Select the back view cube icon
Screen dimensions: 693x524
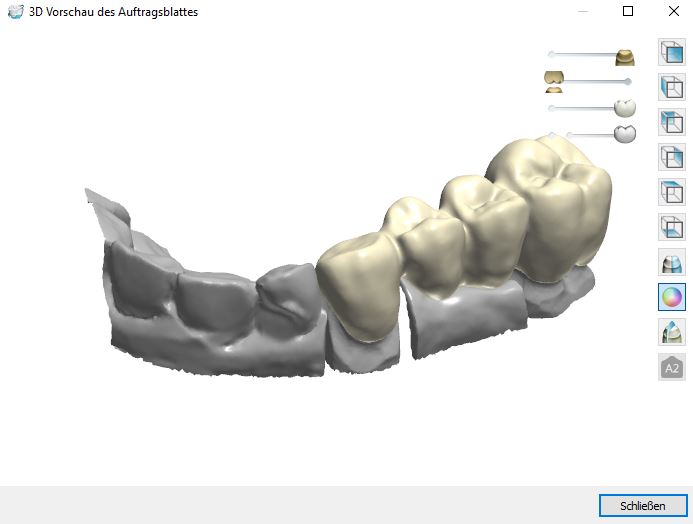click(671, 122)
